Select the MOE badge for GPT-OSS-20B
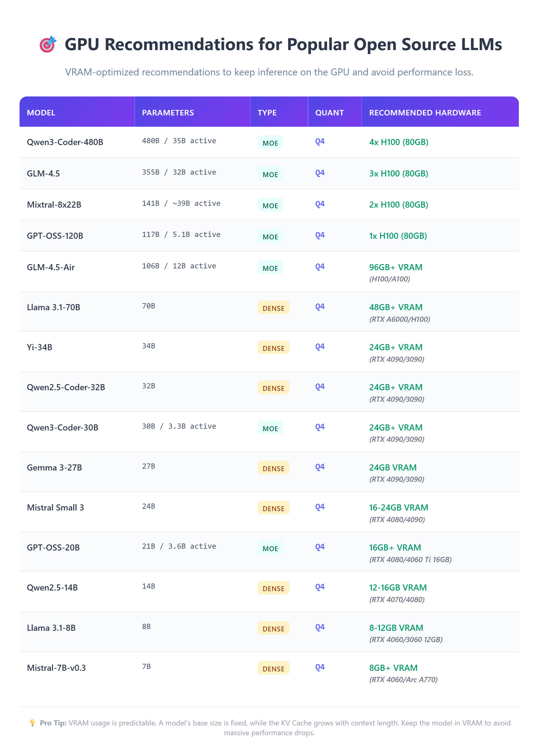Viewport: 539px width, 756px height. click(x=270, y=548)
